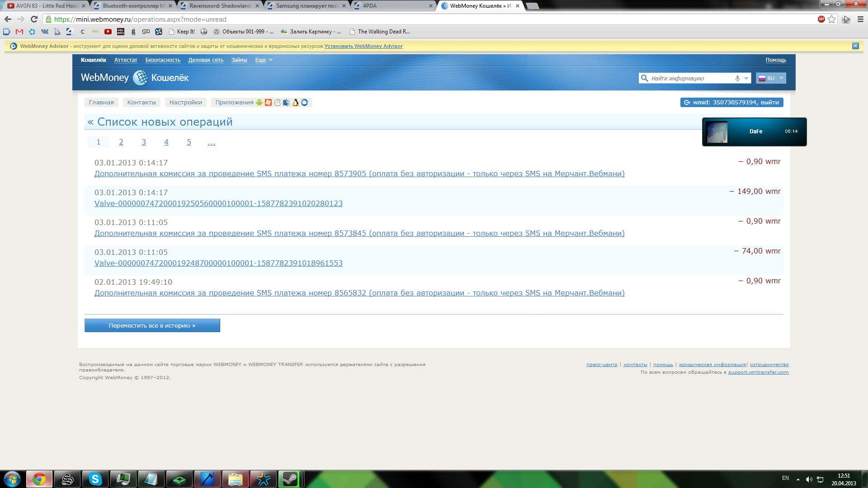Go to page 3 of operations
Viewport: 868px width, 488px height.
144,142
